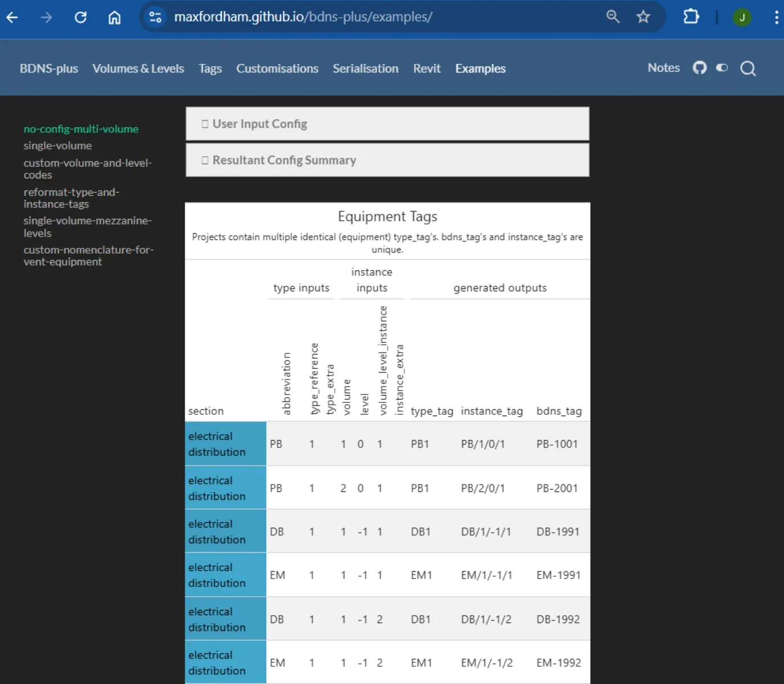This screenshot has height=684, width=784.
Task: Open browser extensions puzzle icon
Action: pos(691,17)
